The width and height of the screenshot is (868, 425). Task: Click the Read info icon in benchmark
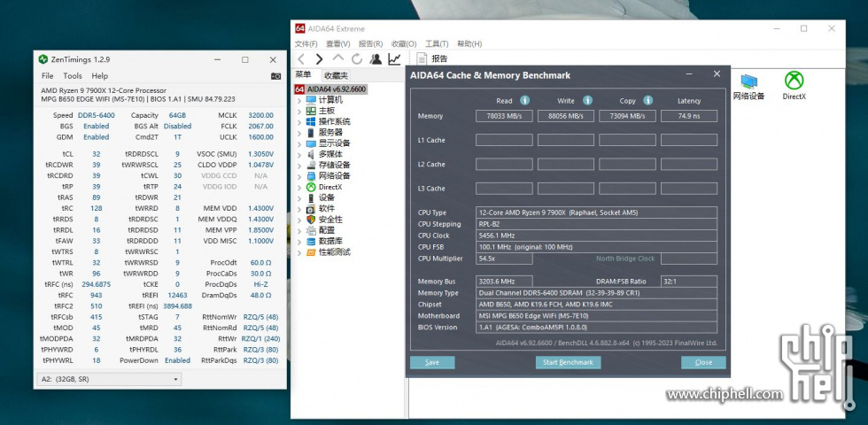(x=524, y=100)
